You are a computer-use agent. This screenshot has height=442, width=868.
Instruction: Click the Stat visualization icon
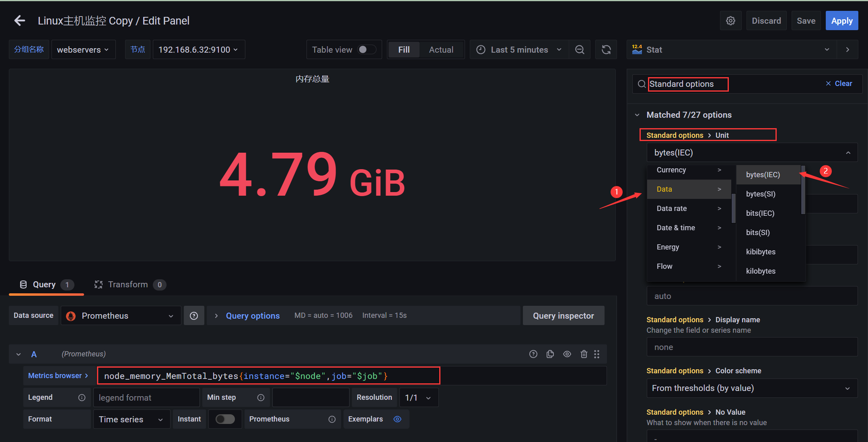coord(637,49)
